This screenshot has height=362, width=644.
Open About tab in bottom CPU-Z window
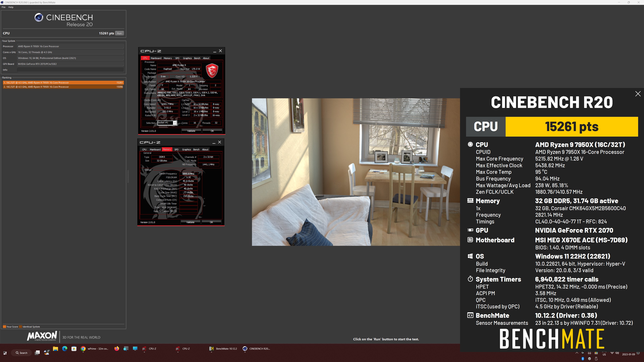tap(205, 150)
